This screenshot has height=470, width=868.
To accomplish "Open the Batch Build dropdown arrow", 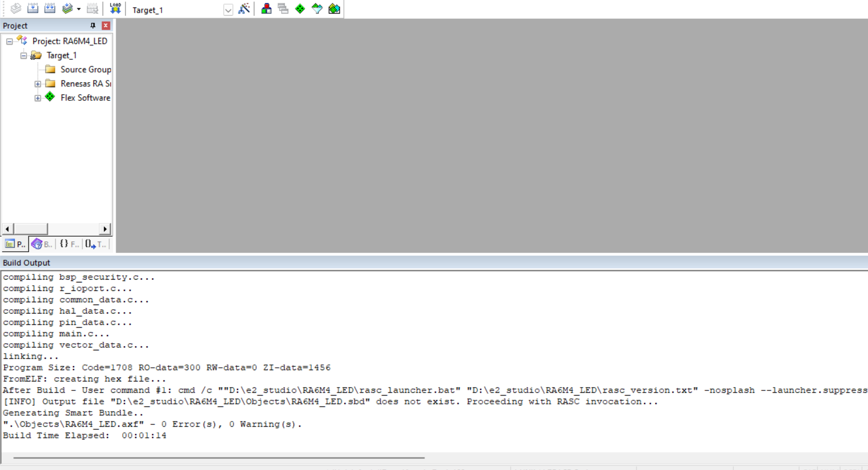I will [x=79, y=9].
